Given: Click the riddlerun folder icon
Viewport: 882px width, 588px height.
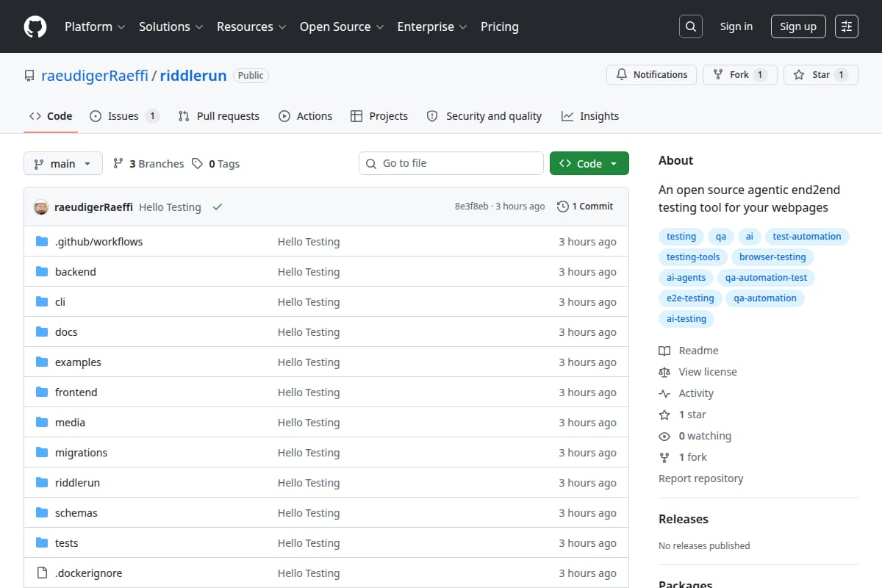Looking at the screenshot, I should pyautogui.click(x=42, y=483).
